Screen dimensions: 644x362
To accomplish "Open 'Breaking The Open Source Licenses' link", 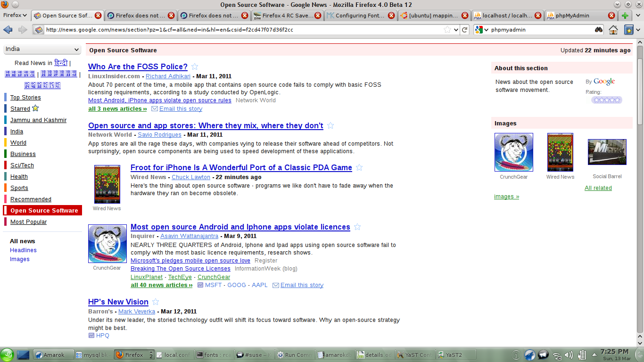I will pyautogui.click(x=181, y=269).
